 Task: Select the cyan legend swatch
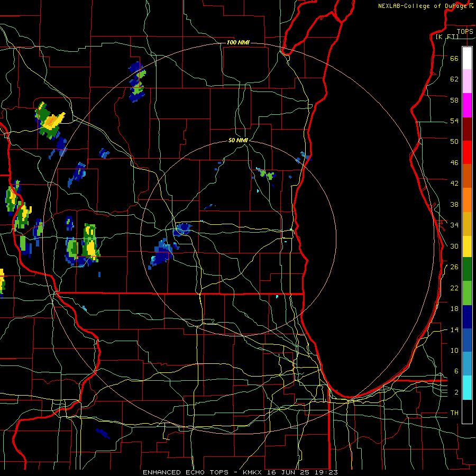[467, 388]
